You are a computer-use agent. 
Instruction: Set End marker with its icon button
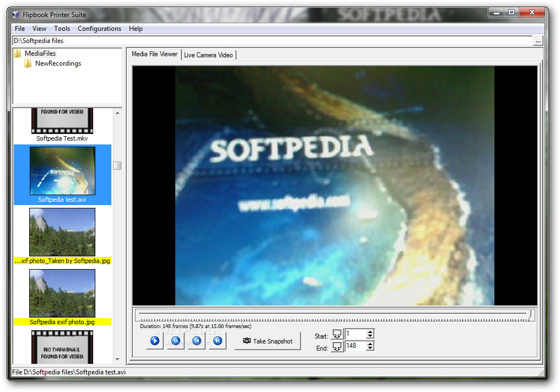click(337, 346)
